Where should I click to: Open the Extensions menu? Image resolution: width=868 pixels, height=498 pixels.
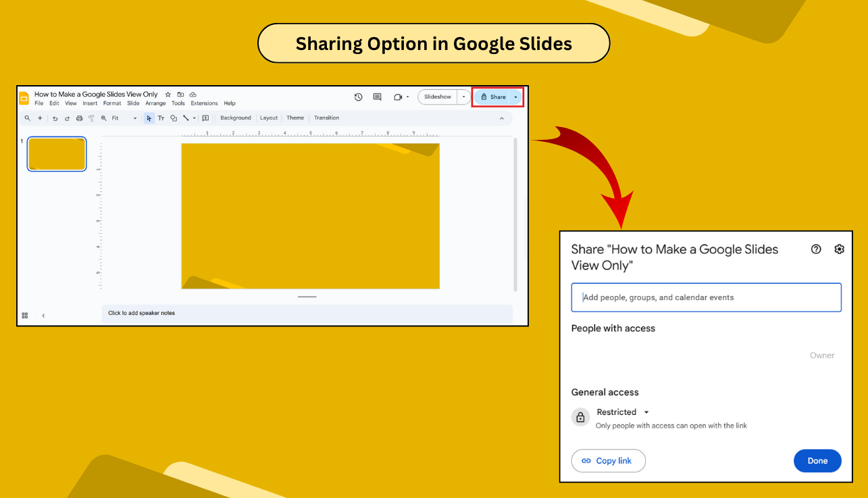coord(204,103)
